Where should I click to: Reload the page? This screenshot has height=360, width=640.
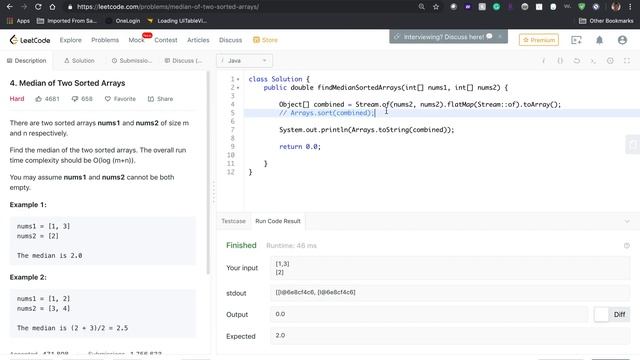point(38,7)
